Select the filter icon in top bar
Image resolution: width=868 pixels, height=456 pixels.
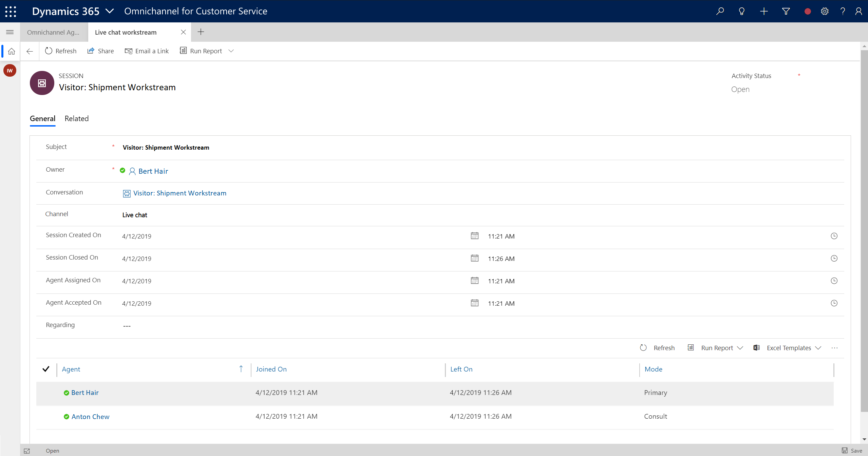[786, 11]
